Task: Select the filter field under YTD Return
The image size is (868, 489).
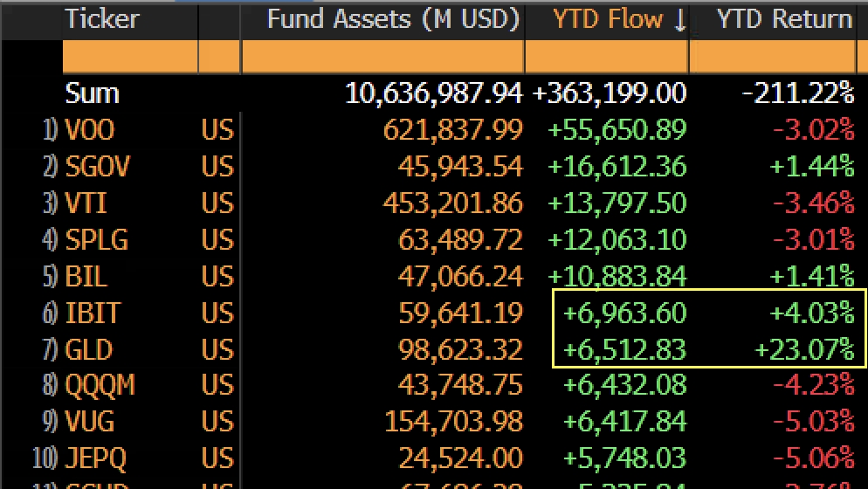Action: point(772,58)
